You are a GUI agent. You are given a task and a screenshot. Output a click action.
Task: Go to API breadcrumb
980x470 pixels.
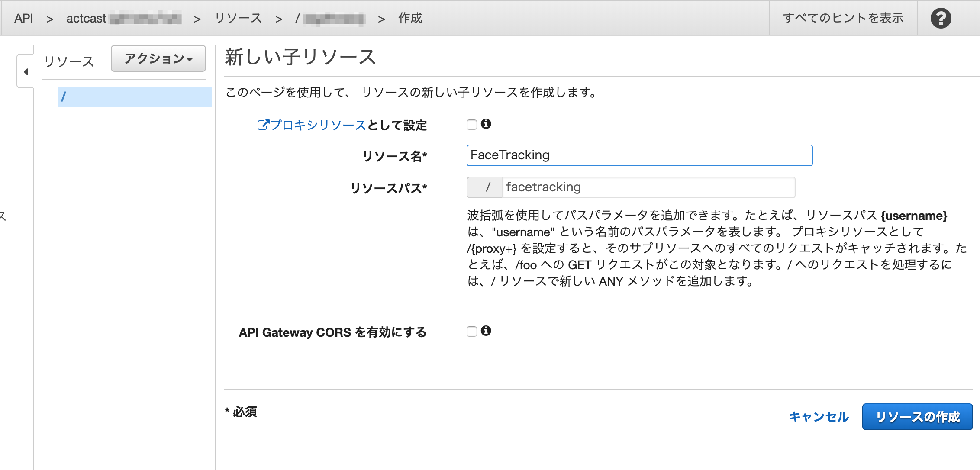[x=23, y=18]
